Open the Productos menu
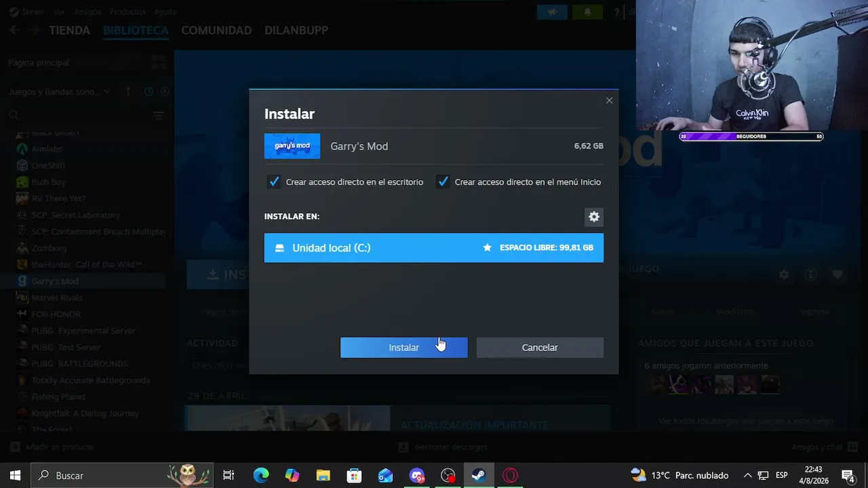 (x=127, y=12)
